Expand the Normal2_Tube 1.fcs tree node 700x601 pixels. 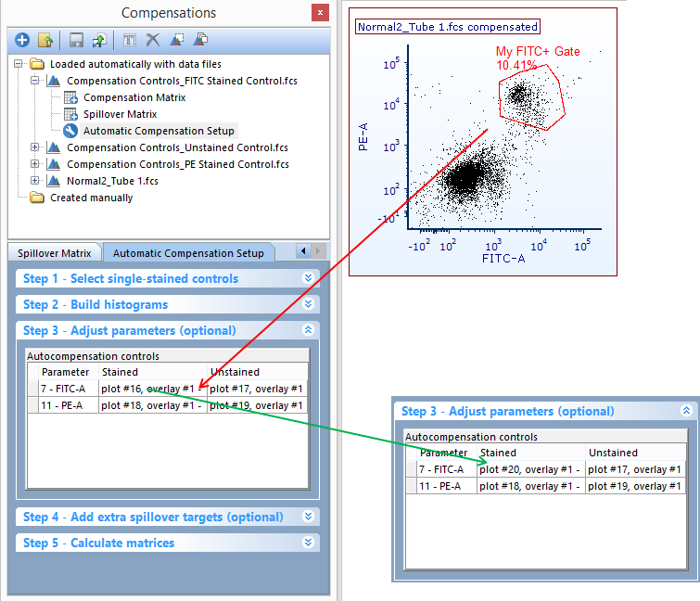coord(36,181)
